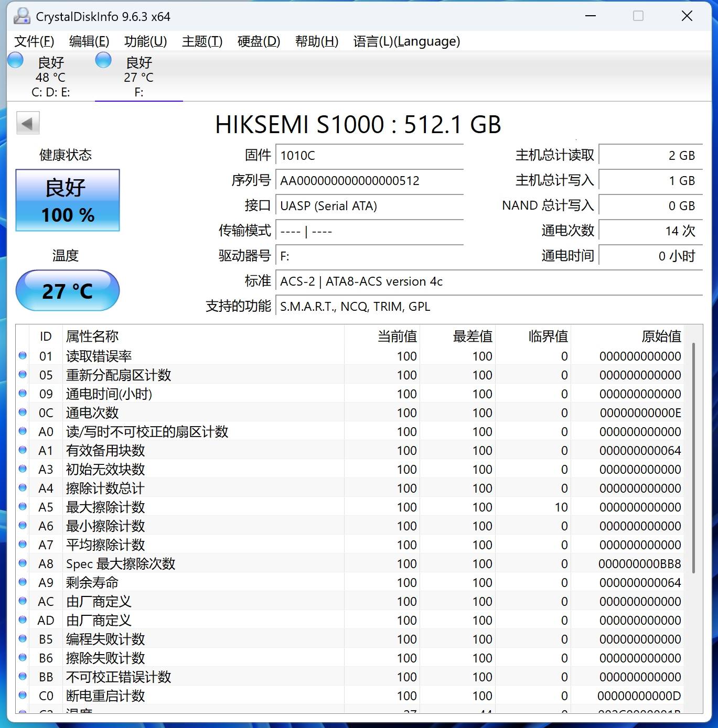Screen dimensions: 718x728
Task: Click the serial number field AA000000000000000512
Action: (369, 181)
